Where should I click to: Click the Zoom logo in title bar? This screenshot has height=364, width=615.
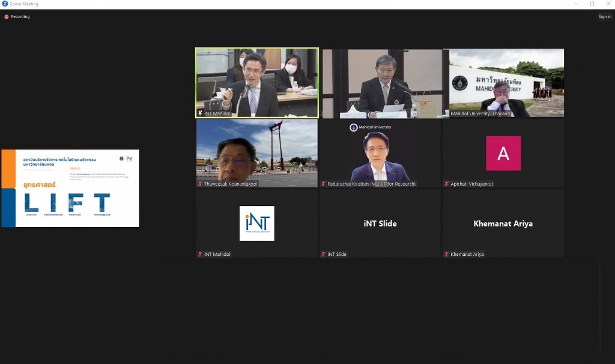[5, 4]
